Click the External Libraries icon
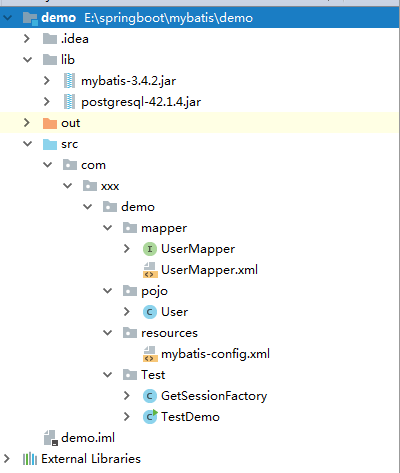 [x=30, y=459]
